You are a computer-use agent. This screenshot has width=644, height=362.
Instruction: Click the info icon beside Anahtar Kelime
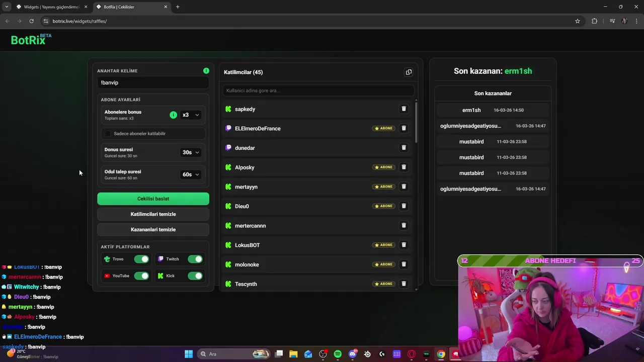(206, 71)
